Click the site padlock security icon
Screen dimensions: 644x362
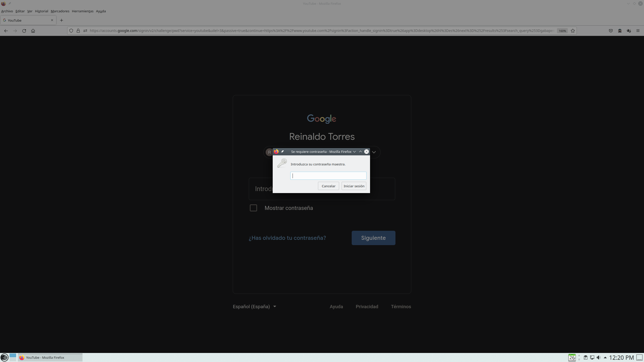78,31
